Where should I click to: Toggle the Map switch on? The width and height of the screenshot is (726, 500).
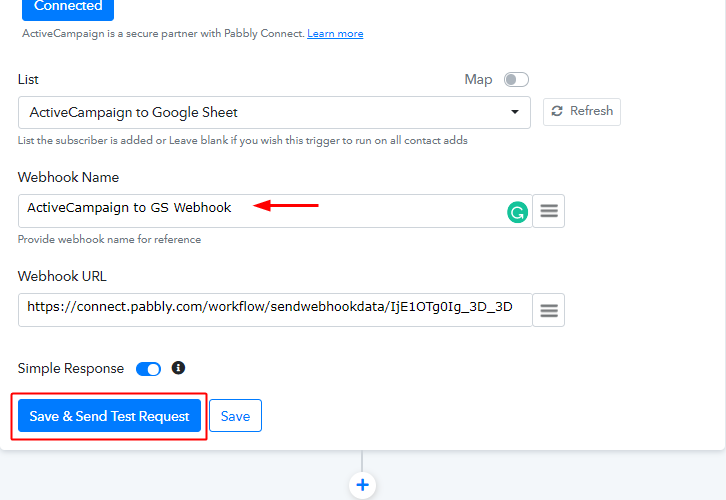click(516, 80)
